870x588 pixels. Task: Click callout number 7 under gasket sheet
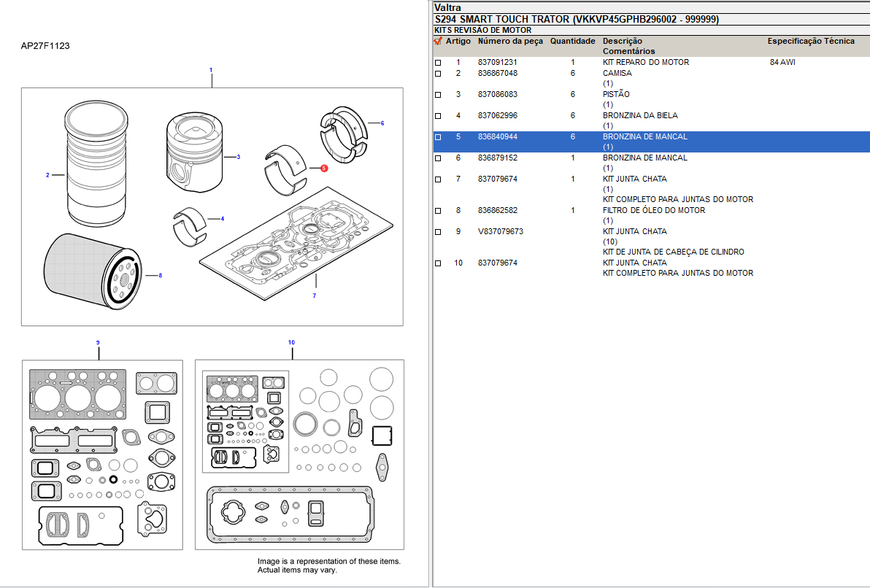point(314,295)
